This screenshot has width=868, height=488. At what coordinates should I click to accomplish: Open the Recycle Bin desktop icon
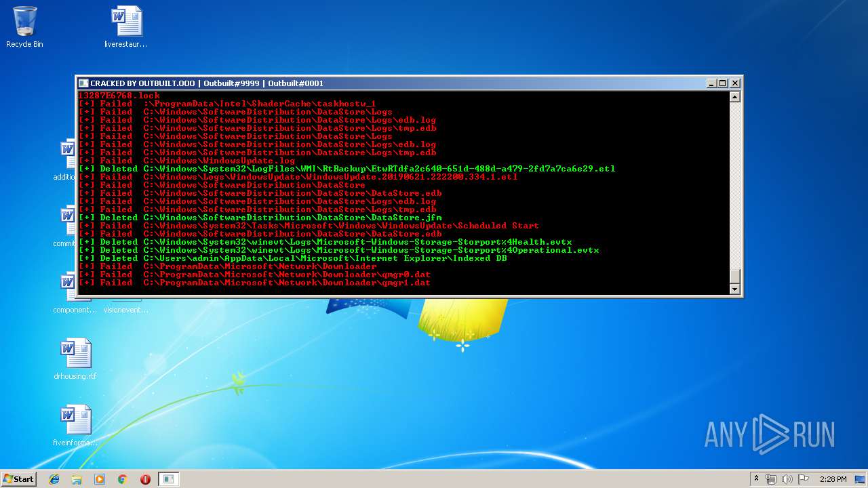point(24,27)
